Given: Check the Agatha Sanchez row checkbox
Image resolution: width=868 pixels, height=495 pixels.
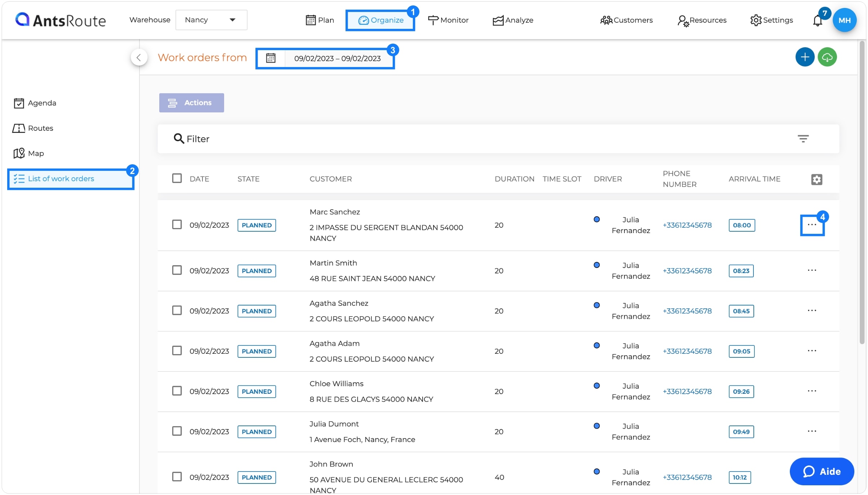Looking at the screenshot, I should 177,311.
